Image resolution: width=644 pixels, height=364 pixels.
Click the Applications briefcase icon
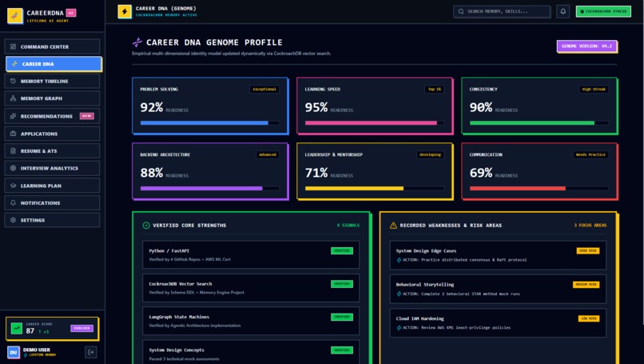click(x=13, y=134)
